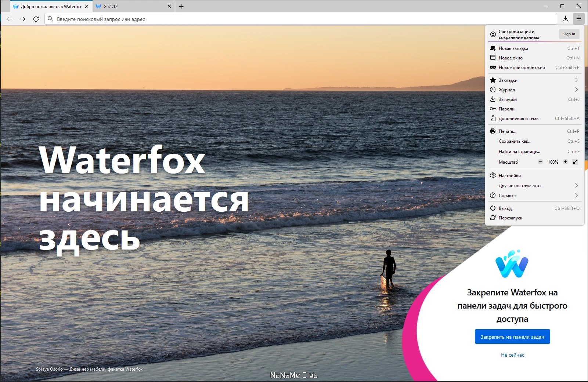588x382 pixels.
Task: Click the search magnifier in address bar
Action: (51, 19)
